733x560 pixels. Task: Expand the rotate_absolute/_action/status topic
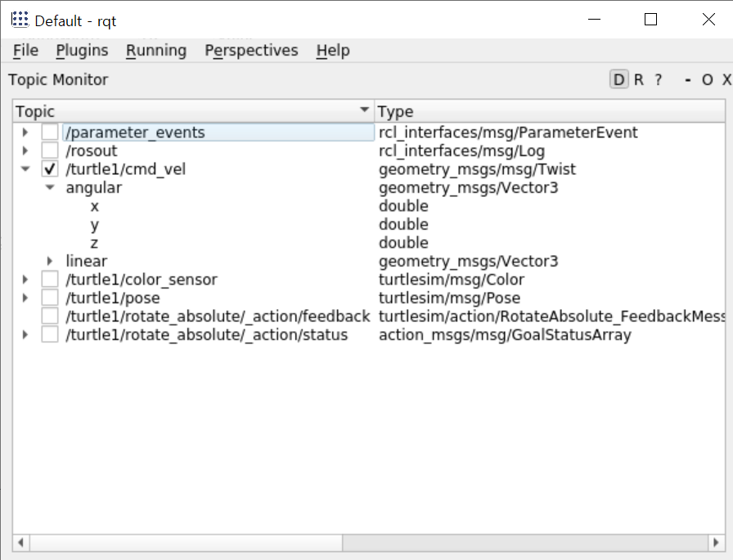25,334
